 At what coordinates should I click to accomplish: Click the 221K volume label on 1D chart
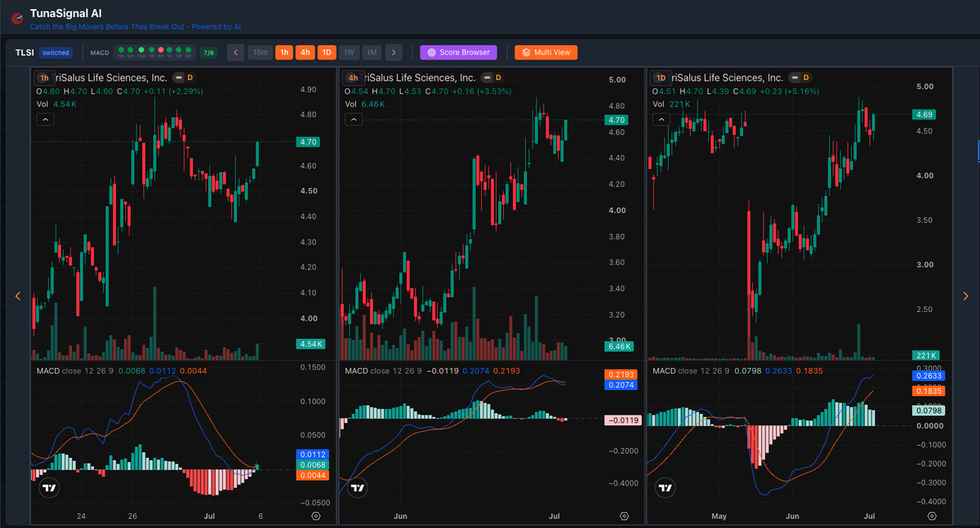point(925,355)
